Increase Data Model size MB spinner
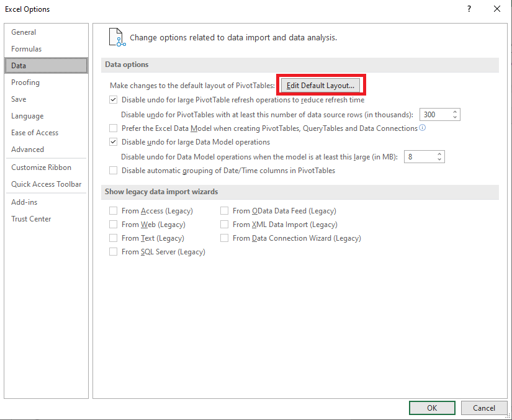512x420 pixels. point(439,154)
